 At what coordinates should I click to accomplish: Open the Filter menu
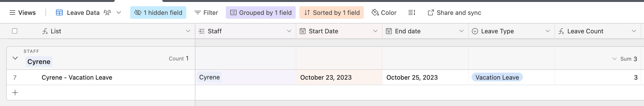206,12
